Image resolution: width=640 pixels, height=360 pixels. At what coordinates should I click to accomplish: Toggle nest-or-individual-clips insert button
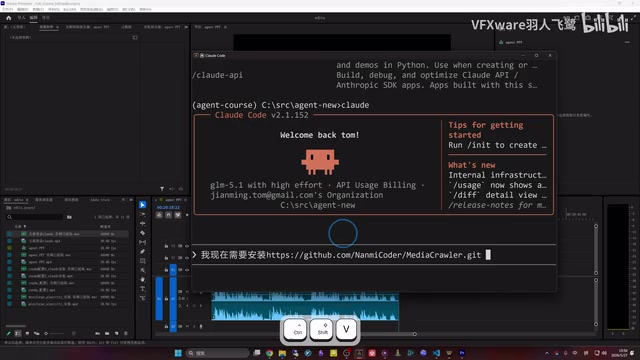(x=159, y=215)
